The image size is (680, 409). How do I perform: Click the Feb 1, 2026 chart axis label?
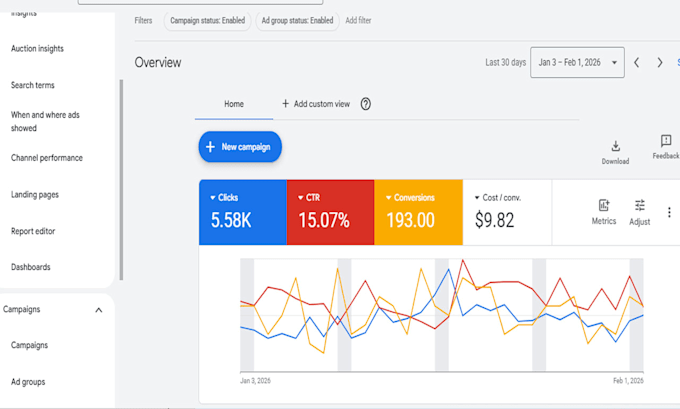[628, 381]
